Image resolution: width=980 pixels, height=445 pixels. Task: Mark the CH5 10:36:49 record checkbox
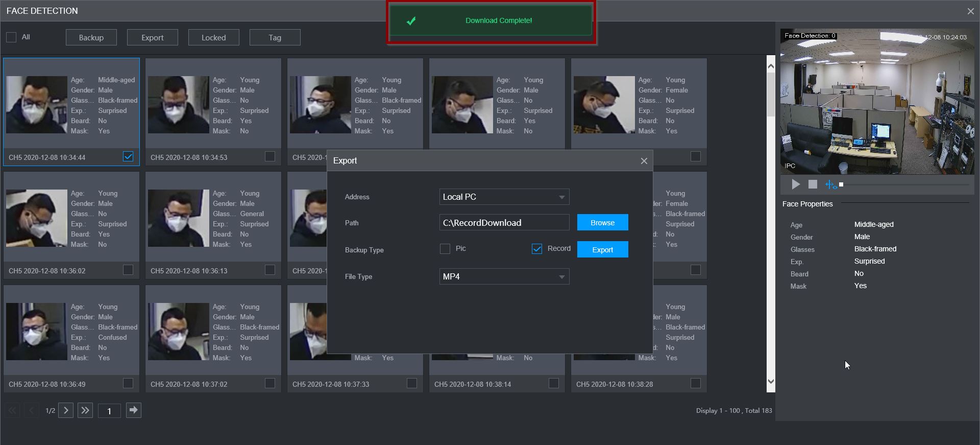[x=128, y=383]
